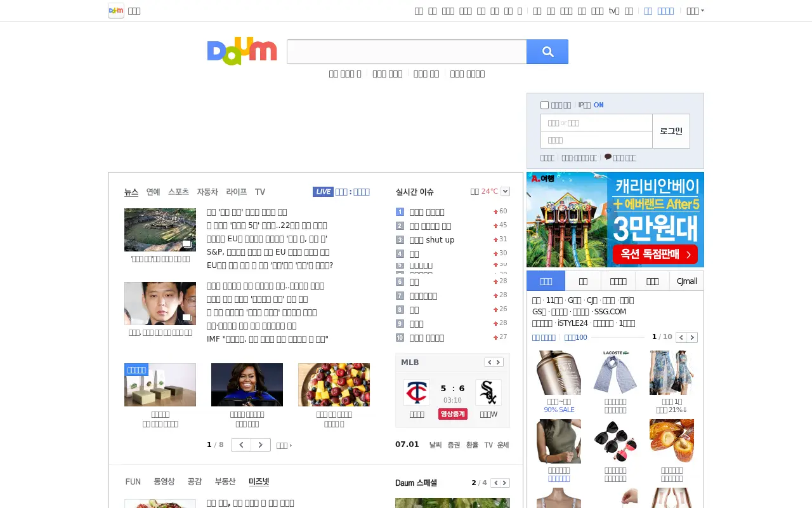Click the small Daum icon in the top bar
Image resolution: width=812 pixels, height=508 pixels.
coord(115,11)
